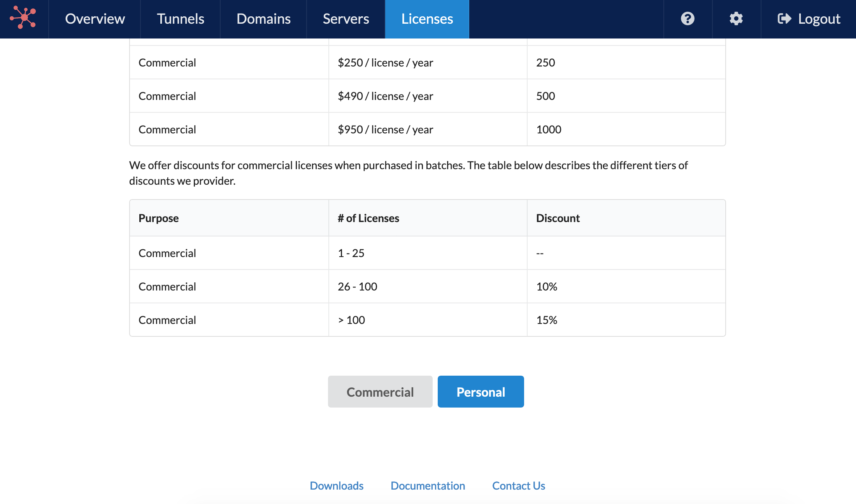Screen dimensions: 856x504
Task: Click the '10%' discount cell
Action: (x=626, y=287)
